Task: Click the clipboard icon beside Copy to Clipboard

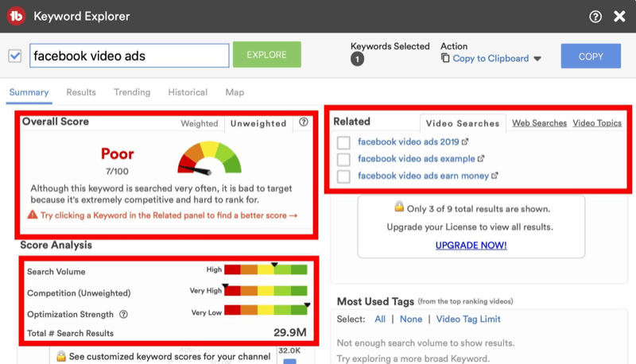Action: pyautogui.click(x=445, y=58)
